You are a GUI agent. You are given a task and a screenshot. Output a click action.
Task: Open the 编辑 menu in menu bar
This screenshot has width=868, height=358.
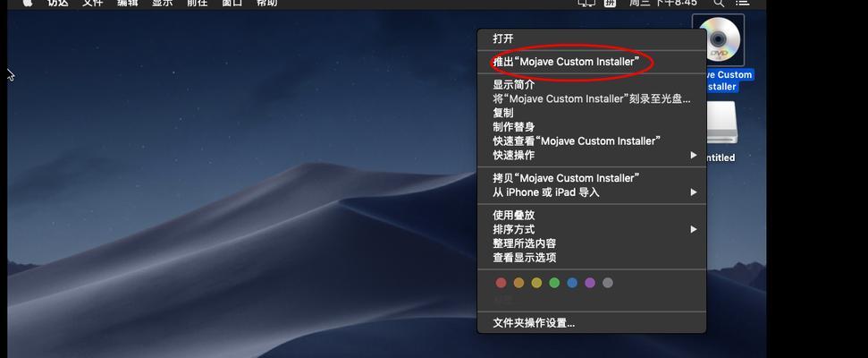tap(128, 3)
